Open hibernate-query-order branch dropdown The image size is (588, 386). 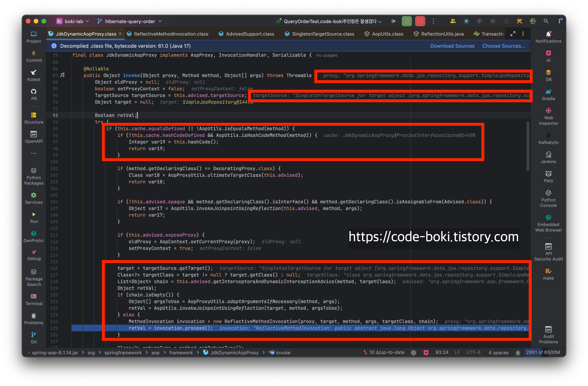[x=130, y=22]
